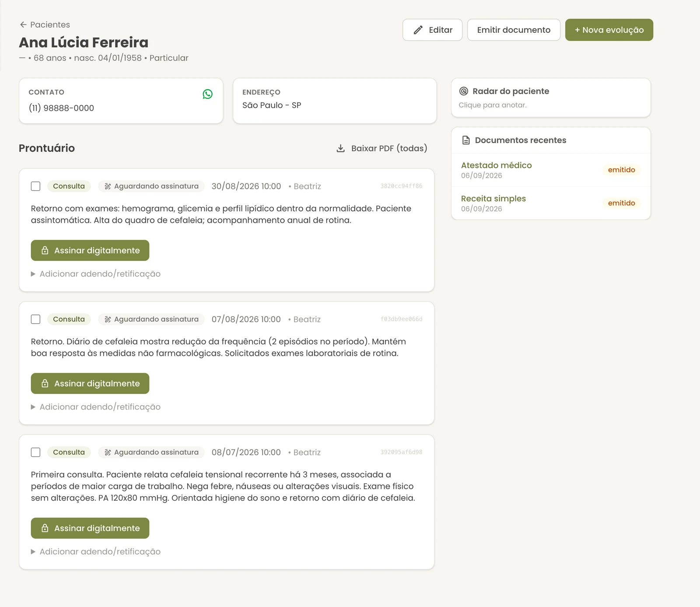Click Emitir documento
700x607 pixels.
514,30
